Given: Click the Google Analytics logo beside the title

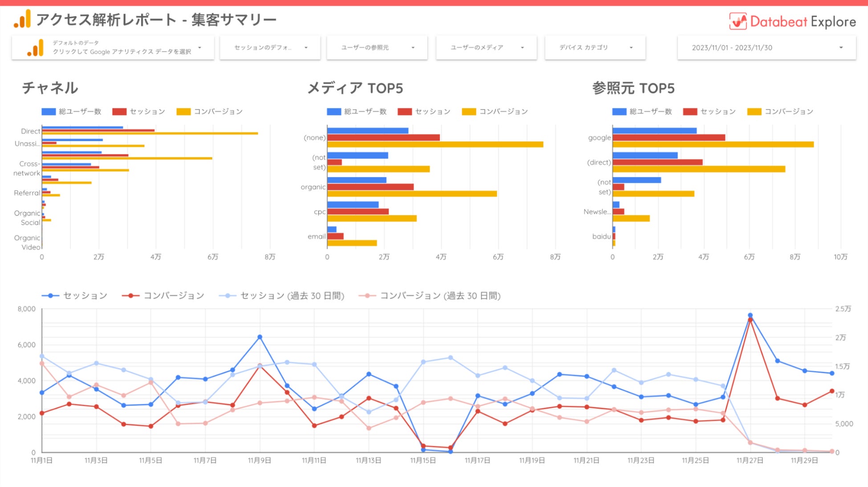Looking at the screenshot, I should (22, 19).
